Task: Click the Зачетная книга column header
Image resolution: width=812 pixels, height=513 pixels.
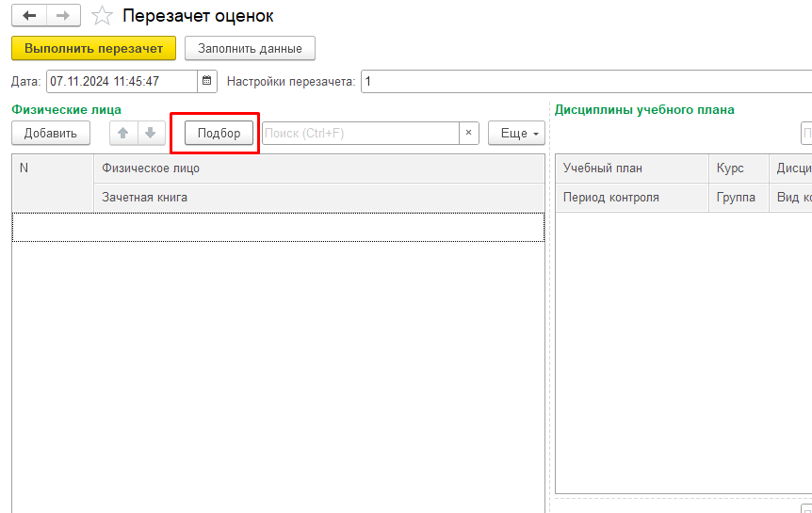Action: (318, 198)
